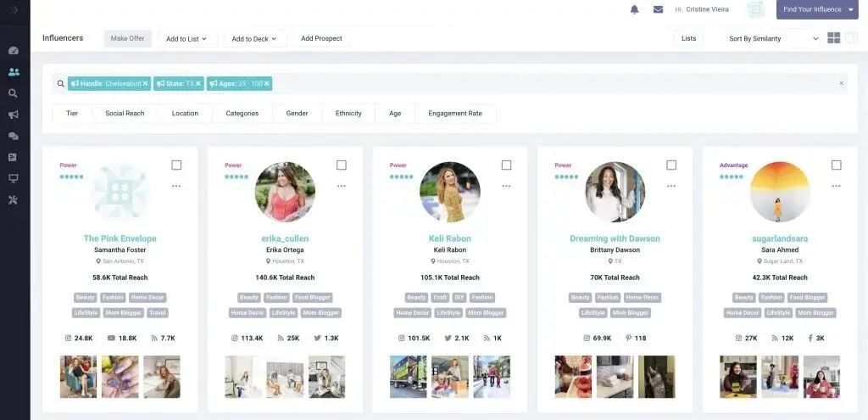Click the megaphone campaigns icon in sidebar
This screenshot has width=868, height=420.
pyautogui.click(x=14, y=115)
